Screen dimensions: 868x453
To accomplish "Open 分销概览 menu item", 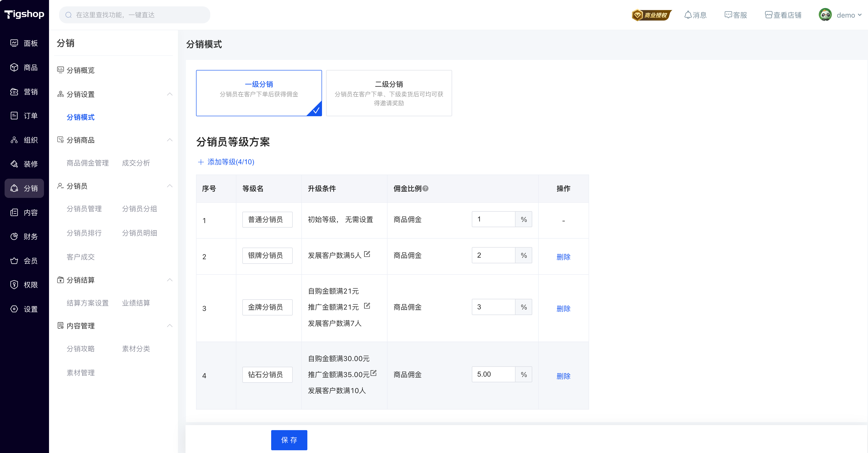I will pos(80,70).
